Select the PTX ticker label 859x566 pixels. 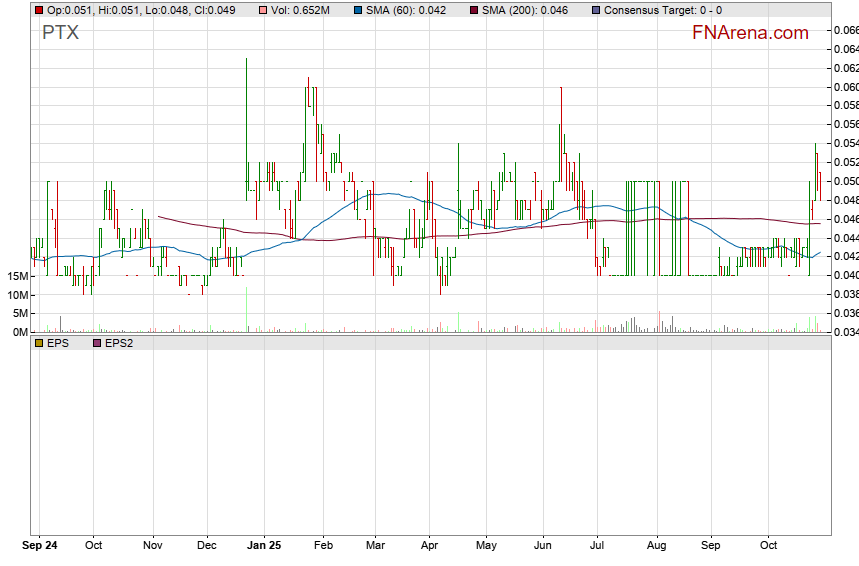coord(60,32)
